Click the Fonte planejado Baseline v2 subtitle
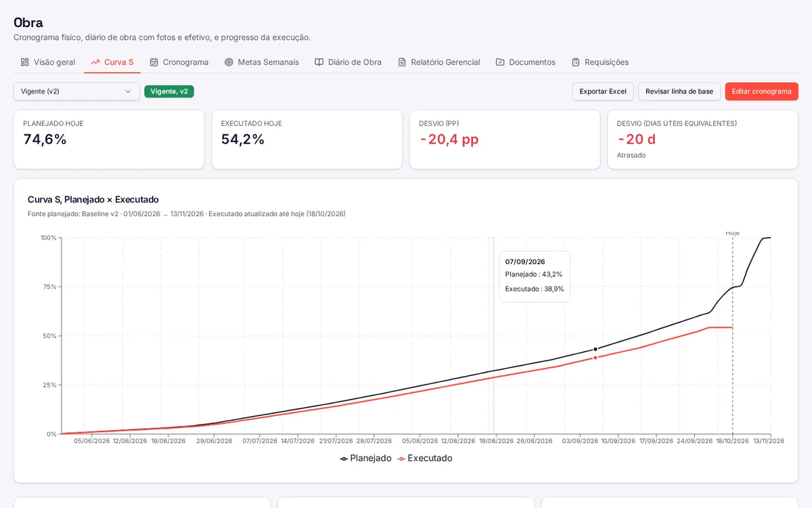The width and height of the screenshot is (812, 508). click(187, 214)
